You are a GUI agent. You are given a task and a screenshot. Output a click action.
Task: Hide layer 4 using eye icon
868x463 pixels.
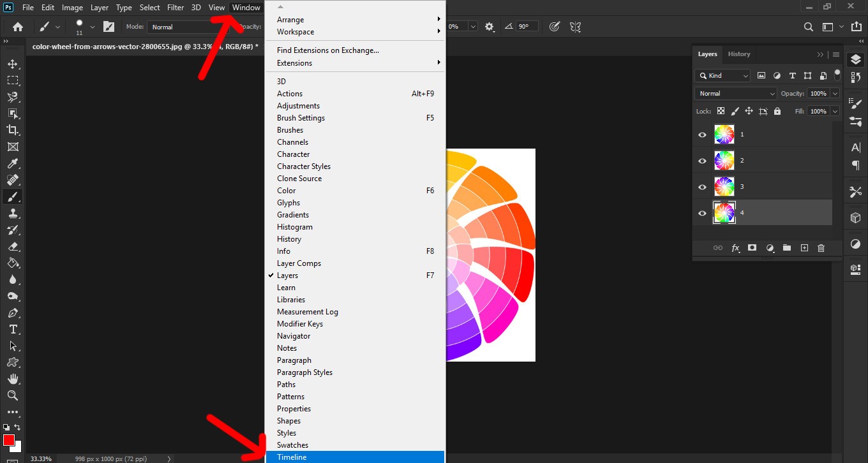tap(702, 213)
